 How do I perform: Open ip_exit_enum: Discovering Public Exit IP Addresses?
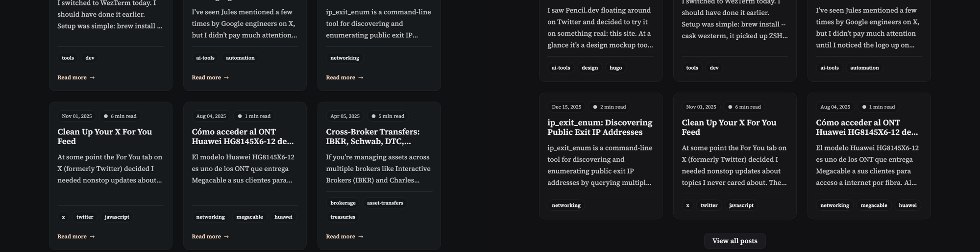[600, 127]
